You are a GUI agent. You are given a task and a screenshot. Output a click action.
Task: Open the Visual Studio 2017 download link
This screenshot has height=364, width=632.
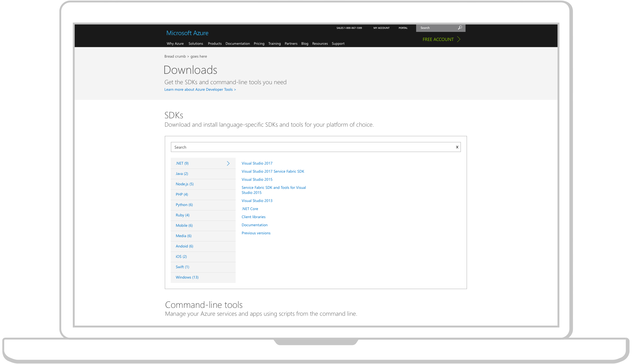[x=257, y=163]
